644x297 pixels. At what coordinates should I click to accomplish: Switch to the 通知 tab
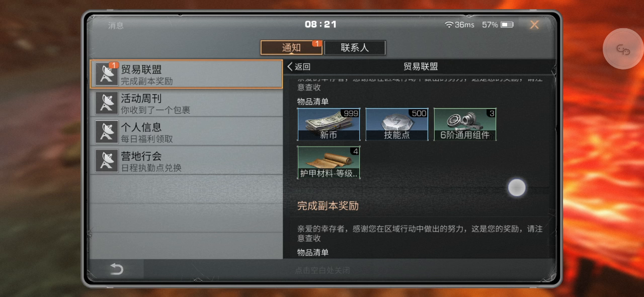pos(291,48)
